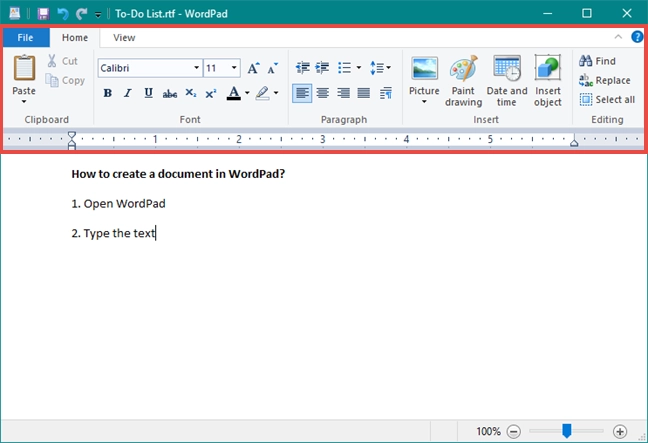Image resolution: width=648 pixels, height=443 pixels.
Task: Redo the action in quick access toolbar
Action: tap(81, 14)
